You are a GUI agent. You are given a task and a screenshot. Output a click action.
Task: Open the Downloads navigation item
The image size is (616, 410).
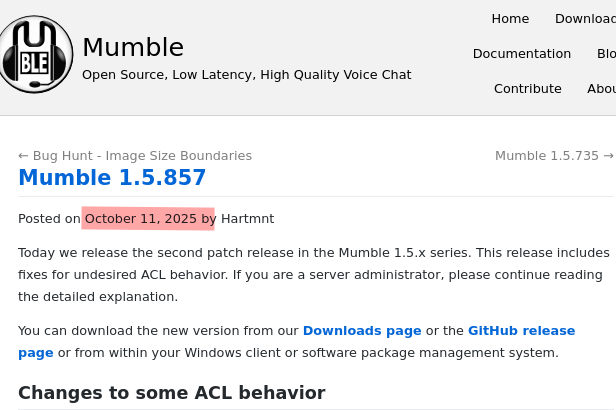[586, 19]
